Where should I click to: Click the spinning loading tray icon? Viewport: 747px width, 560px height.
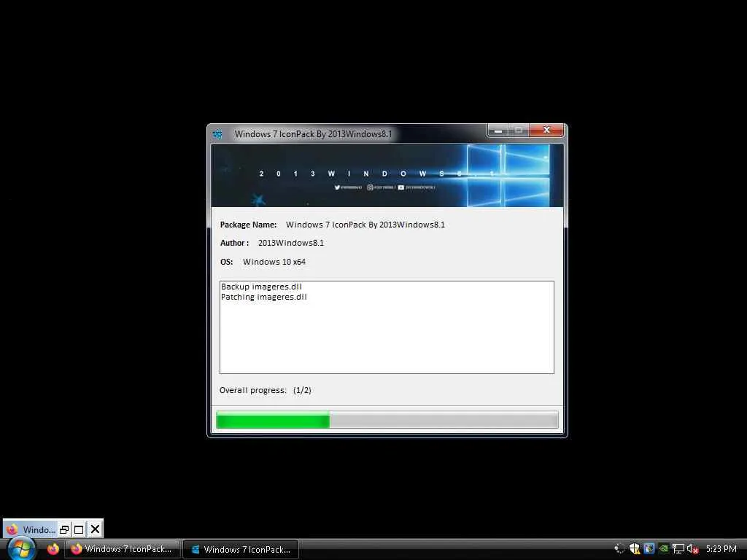[x=619, y=549]
